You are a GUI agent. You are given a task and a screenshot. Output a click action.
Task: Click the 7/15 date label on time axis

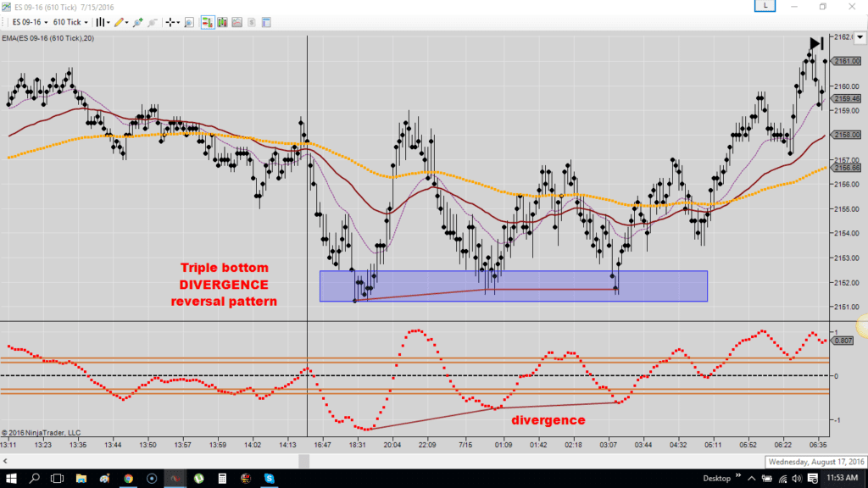click(465, 444)
